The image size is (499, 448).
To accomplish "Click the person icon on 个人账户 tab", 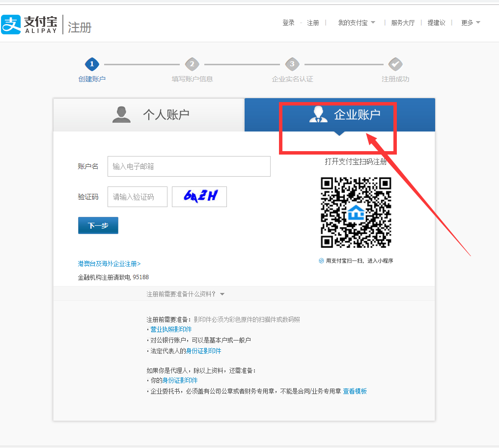I will coord(122,114).
